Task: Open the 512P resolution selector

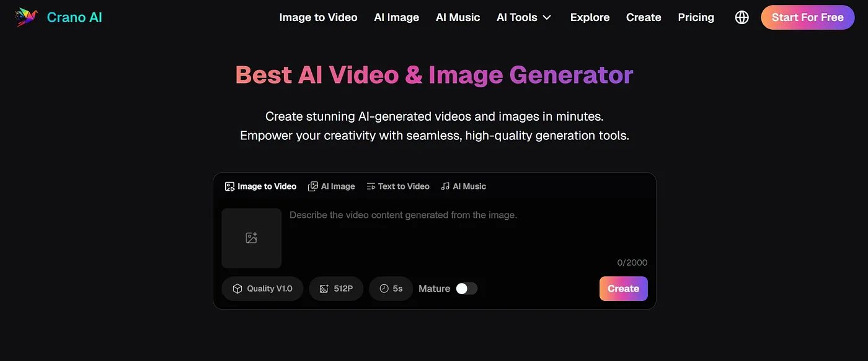Action: tap(336, 289)
